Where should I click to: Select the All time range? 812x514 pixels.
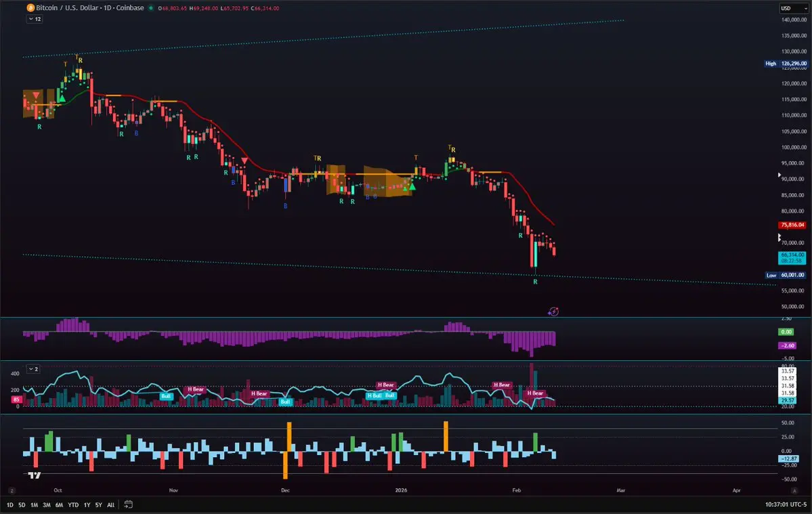(x=111, y=505)
